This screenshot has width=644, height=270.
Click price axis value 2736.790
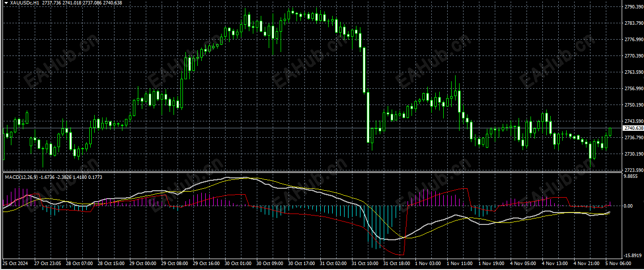coord(634,137)
